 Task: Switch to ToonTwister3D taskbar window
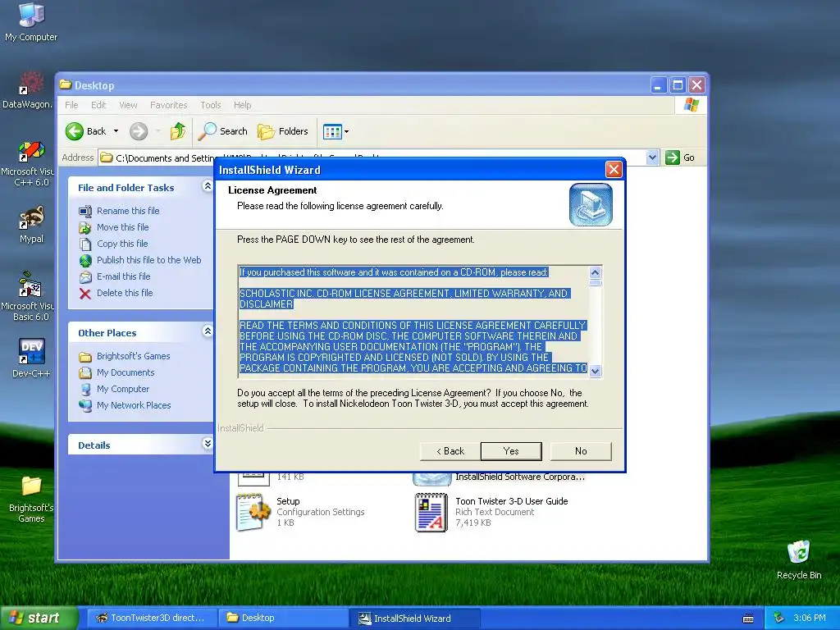tap(151, 618)
